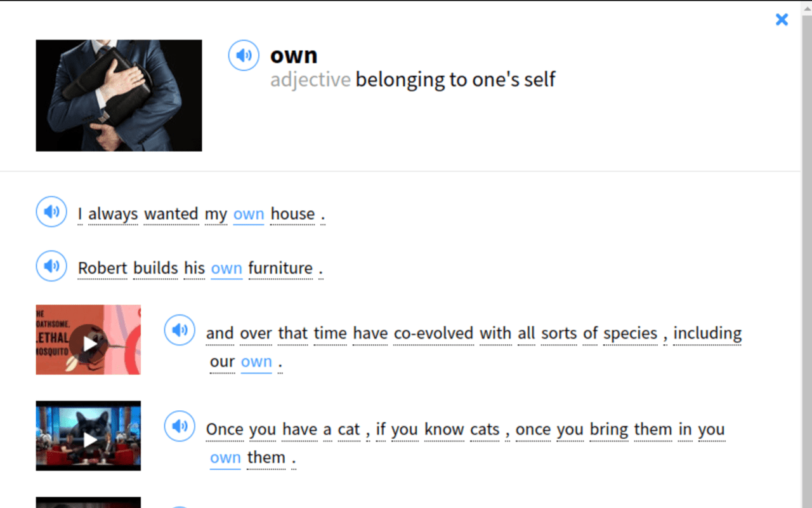The height and width of the screenshot is (508, 812).
Task: Play the cat talk show video clip
Action: pyautogui.click(x=89, y=436)
